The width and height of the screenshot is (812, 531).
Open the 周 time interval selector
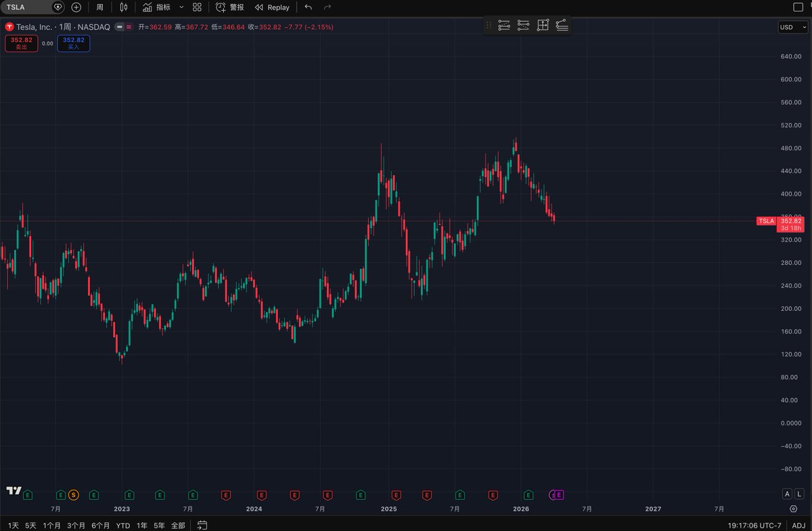coord(99,7)
